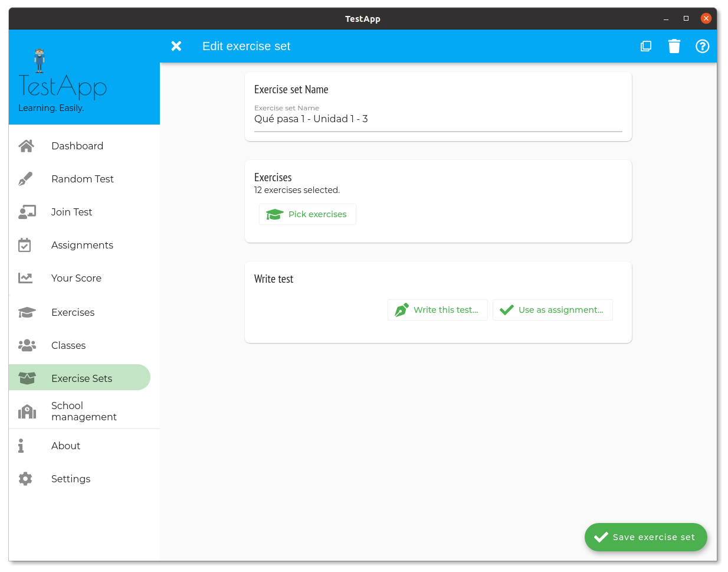Image resolution: width=728 pixels, height=572 pixels.
Task: Delete exercise set via trash icon
Action: [x=674, y=46]
